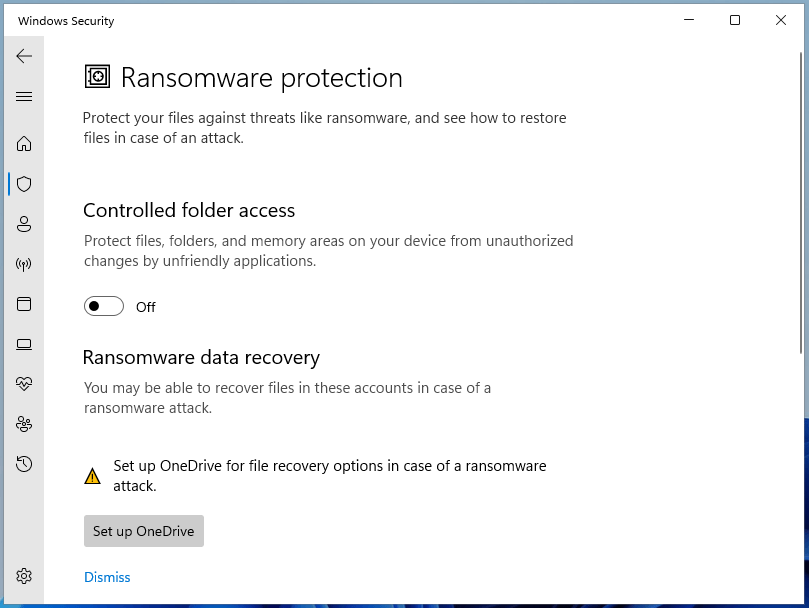Open App & browser control icon

tap(24, 304)
